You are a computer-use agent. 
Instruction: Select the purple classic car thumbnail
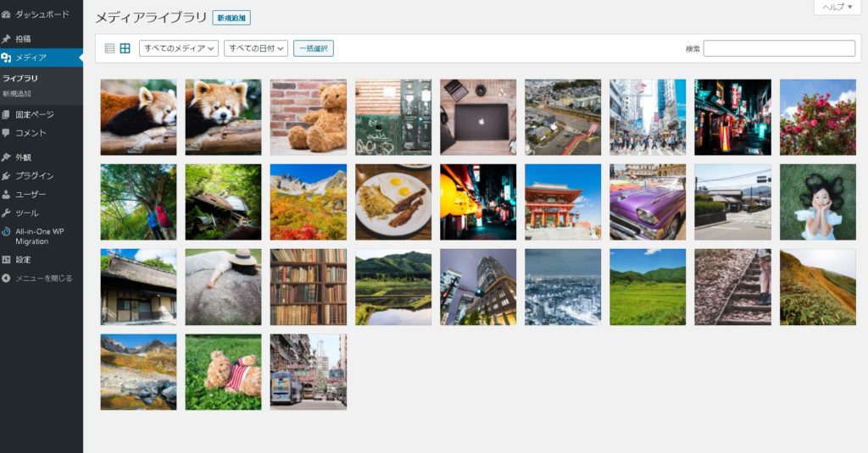648,202
